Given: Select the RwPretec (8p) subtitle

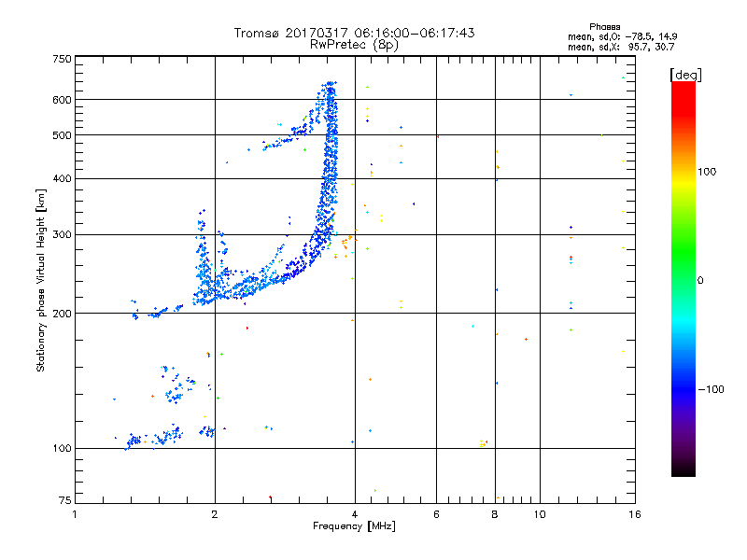Looking at the screenshot, I should [354, 44].
